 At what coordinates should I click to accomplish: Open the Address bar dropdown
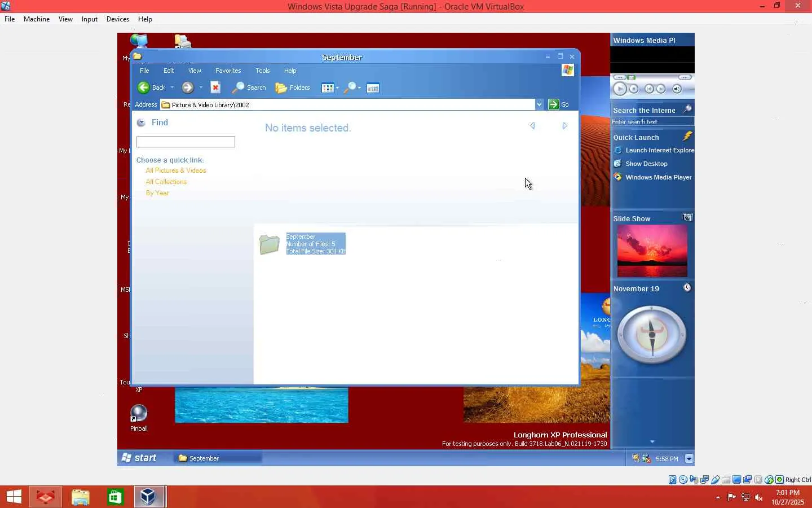pyautogui.click(x=539, y=104)
